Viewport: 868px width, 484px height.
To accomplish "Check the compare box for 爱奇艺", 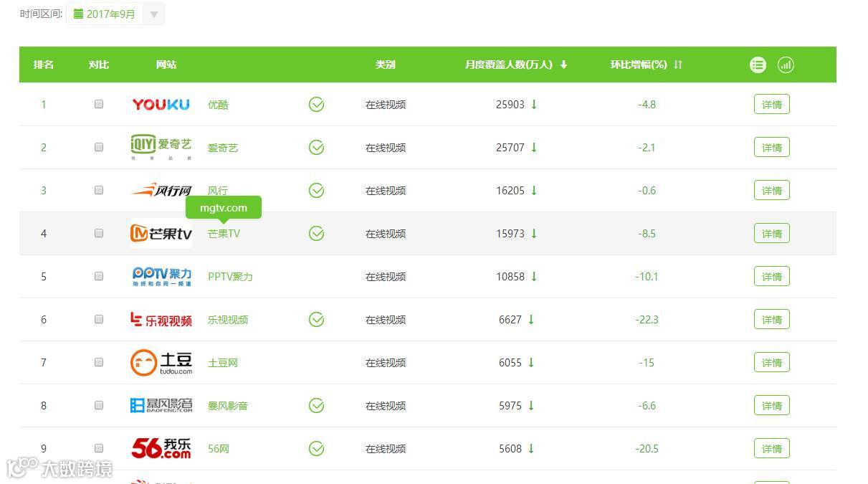I will coord(99,147).
